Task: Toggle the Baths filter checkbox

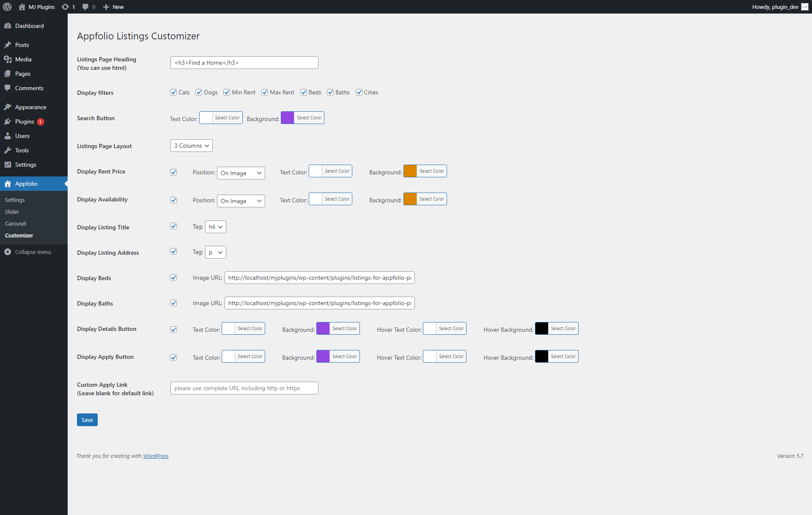Action: (330, 92)
